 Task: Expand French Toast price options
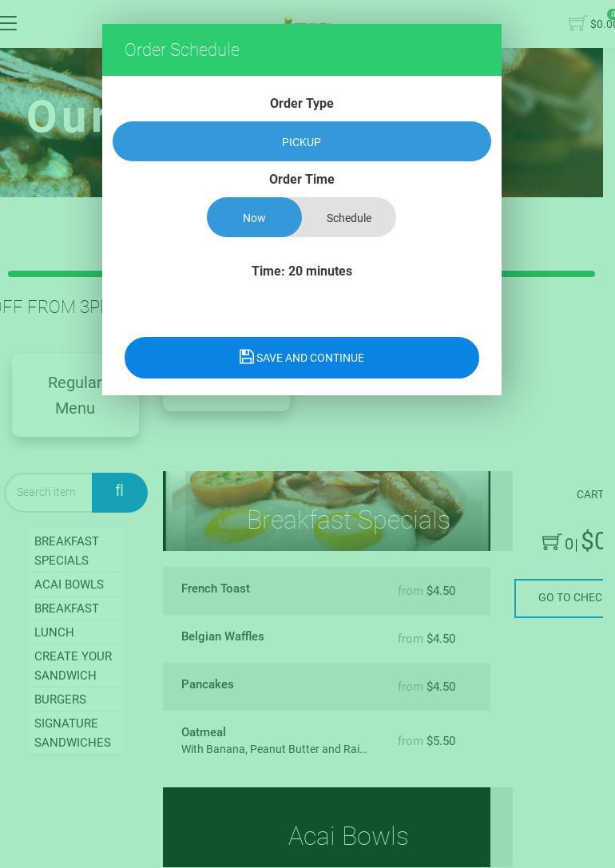427,591
